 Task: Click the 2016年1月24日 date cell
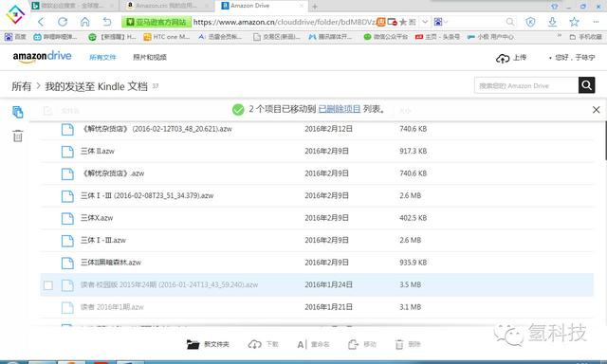tap(328, 284)
